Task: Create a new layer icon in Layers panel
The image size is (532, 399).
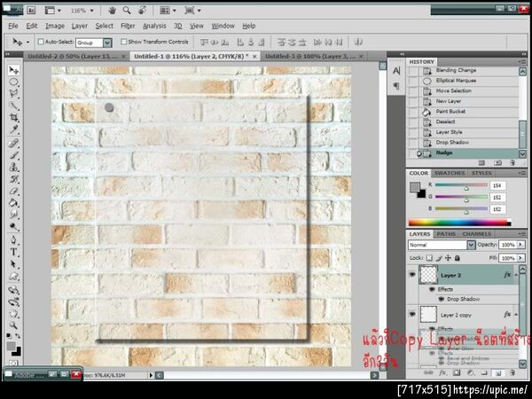Action: (x=498, y=373)
